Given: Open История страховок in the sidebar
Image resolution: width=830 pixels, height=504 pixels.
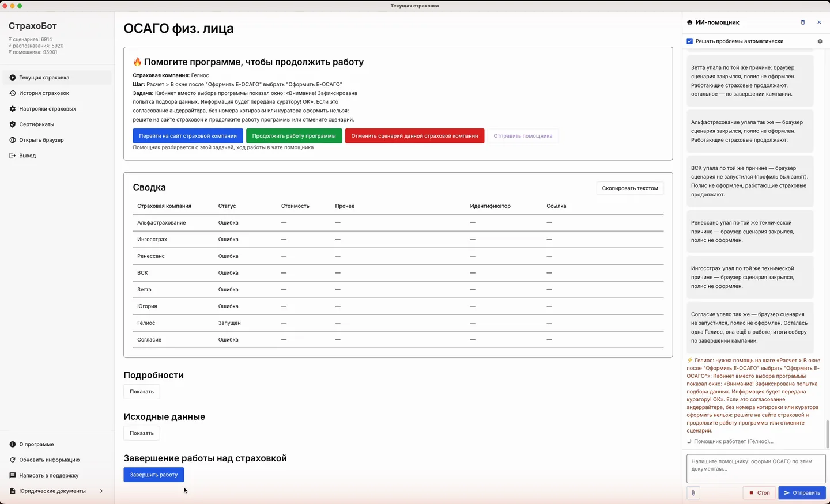Looking at the screenshot, I should pos(57,93).
